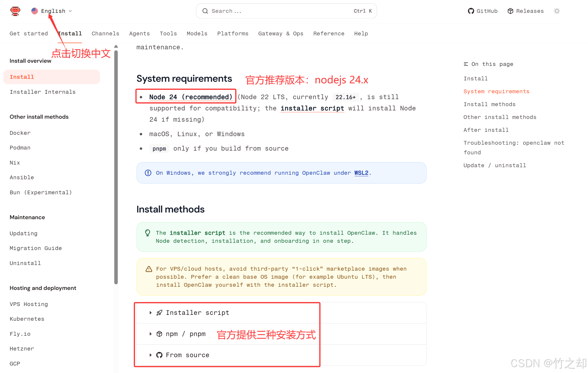Open Releases via the package icon

point(510,11)
